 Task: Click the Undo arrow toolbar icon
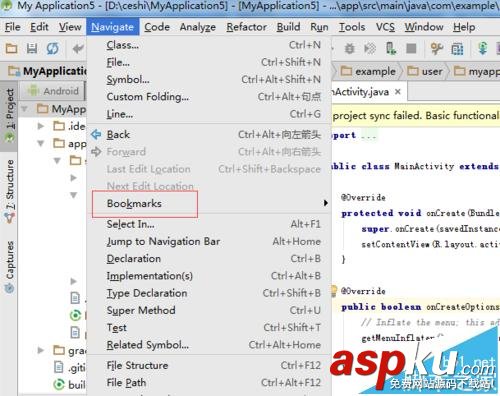[x=78, y=49]
